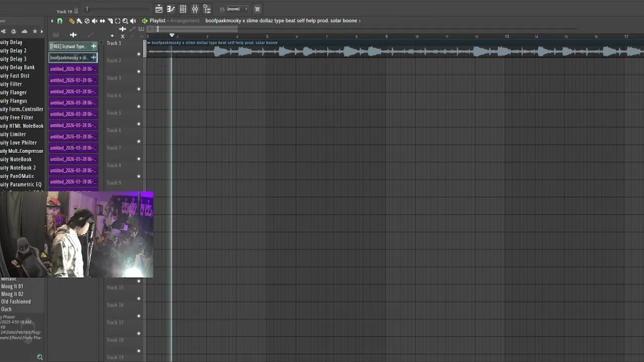Open the Channel rack view button

(x=183, y=9)
